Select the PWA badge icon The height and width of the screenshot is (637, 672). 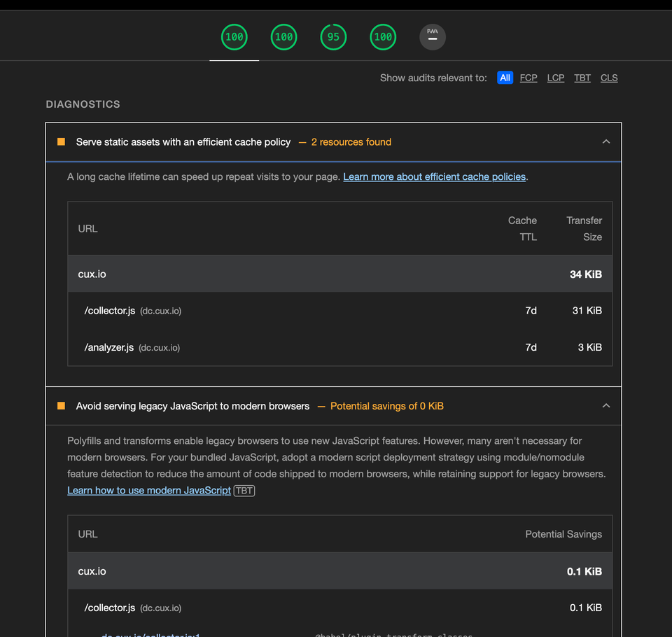(x=432, y=36)
